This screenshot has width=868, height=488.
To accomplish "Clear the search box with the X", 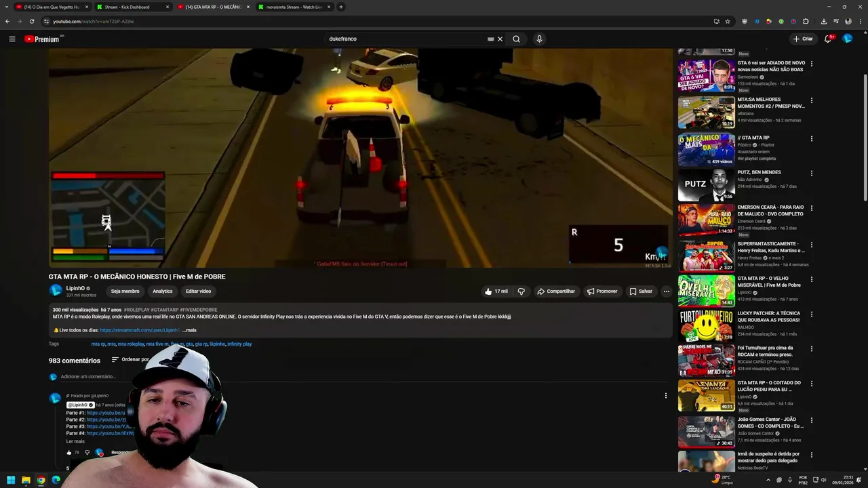I will [x=500, y=39].
